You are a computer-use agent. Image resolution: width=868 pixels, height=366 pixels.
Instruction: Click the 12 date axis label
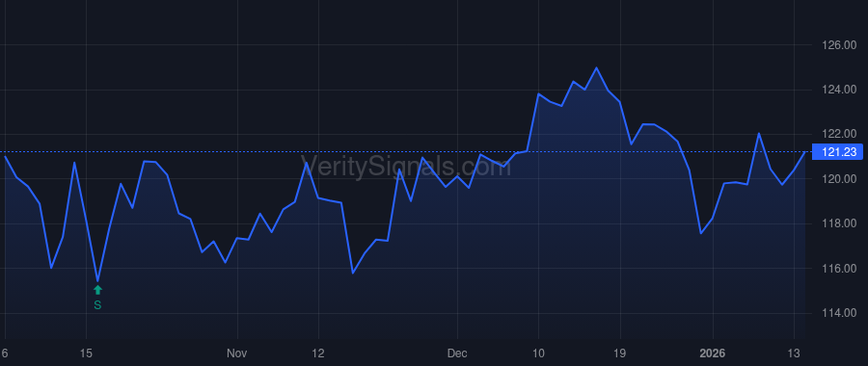point(317,353)
